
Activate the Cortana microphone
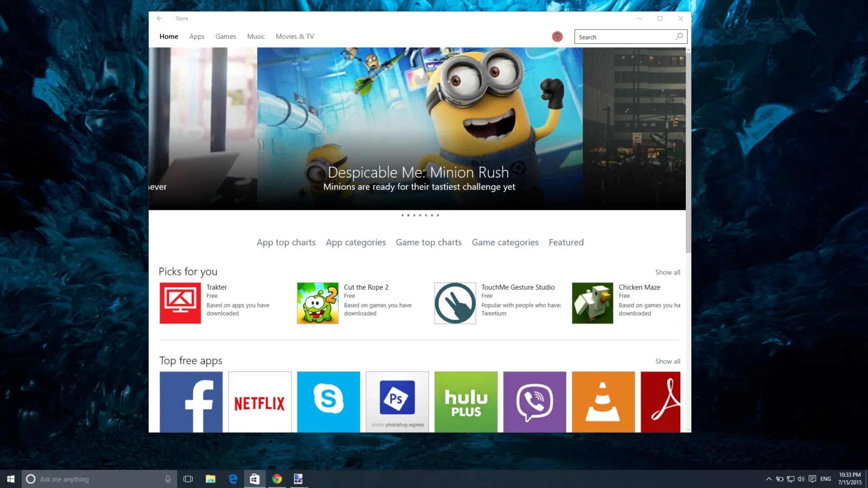(168, 479)
